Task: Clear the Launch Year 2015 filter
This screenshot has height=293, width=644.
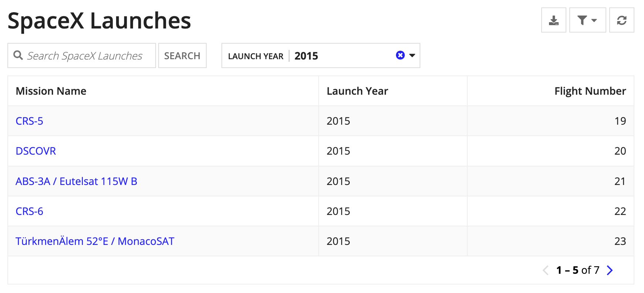Action: tap(400, 55)
